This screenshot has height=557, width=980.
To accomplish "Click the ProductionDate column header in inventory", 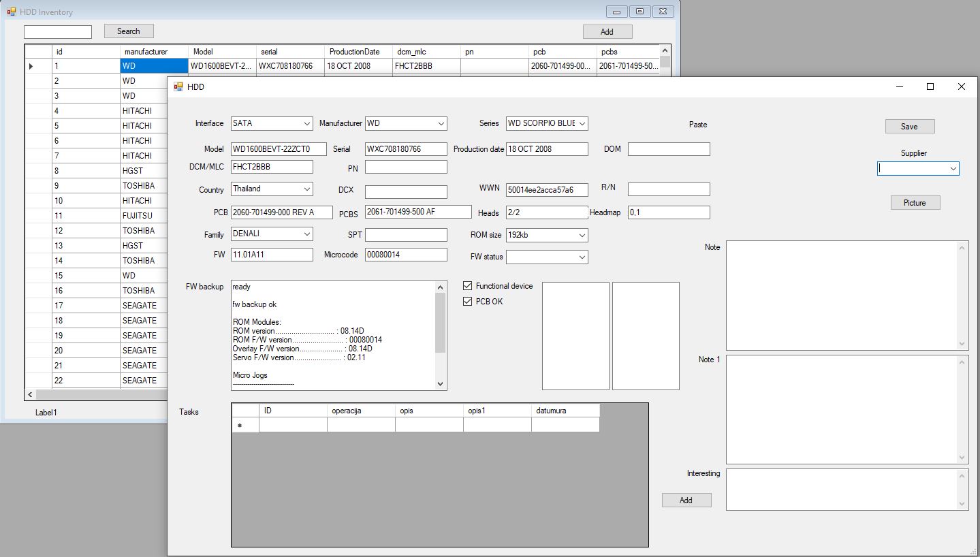I will pos(358,52).
